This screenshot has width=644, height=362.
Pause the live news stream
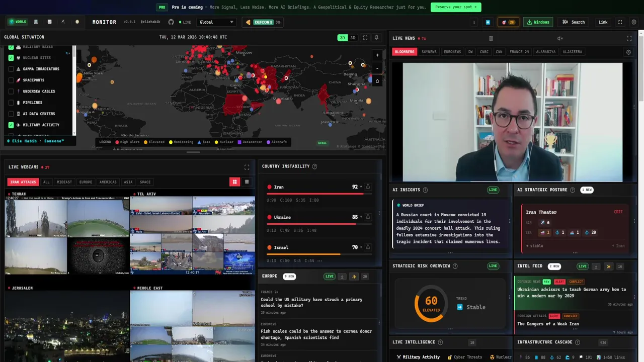491,38
